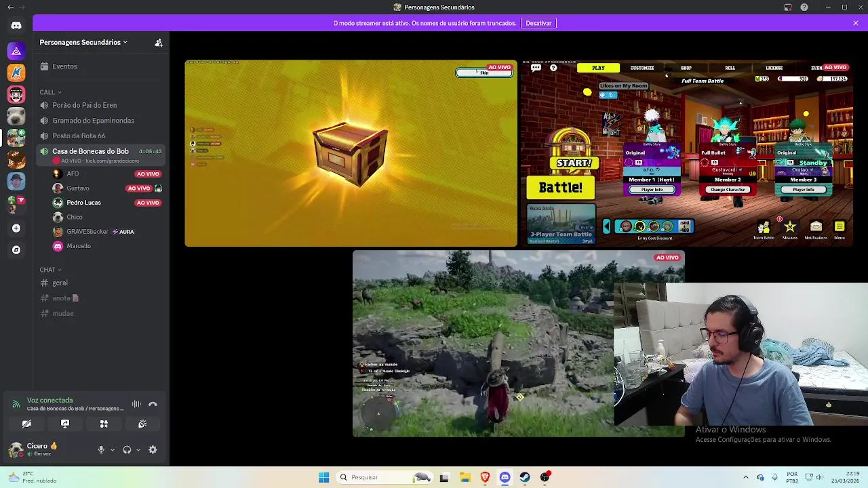Image resolution: width=868 pixels, height=488 pixels.
Task: Select user Pedro Lucas in voice list
Action: coord(107,203)
